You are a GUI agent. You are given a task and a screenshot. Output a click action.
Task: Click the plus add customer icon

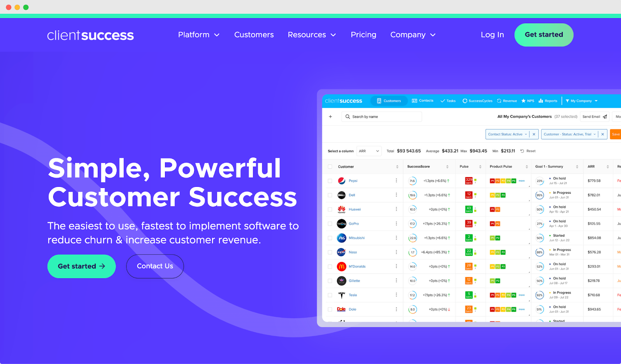pos(330,117)
